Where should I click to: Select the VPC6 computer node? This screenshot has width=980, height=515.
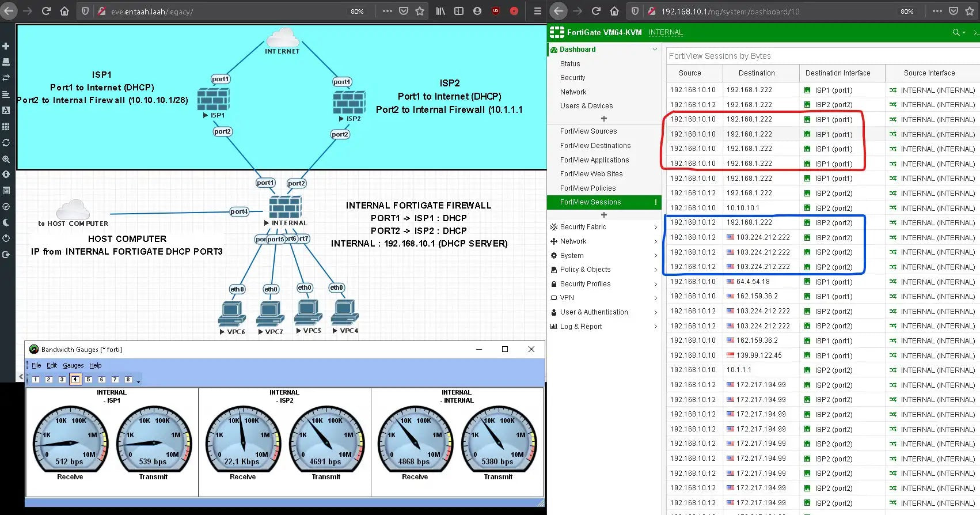(232, 313)
